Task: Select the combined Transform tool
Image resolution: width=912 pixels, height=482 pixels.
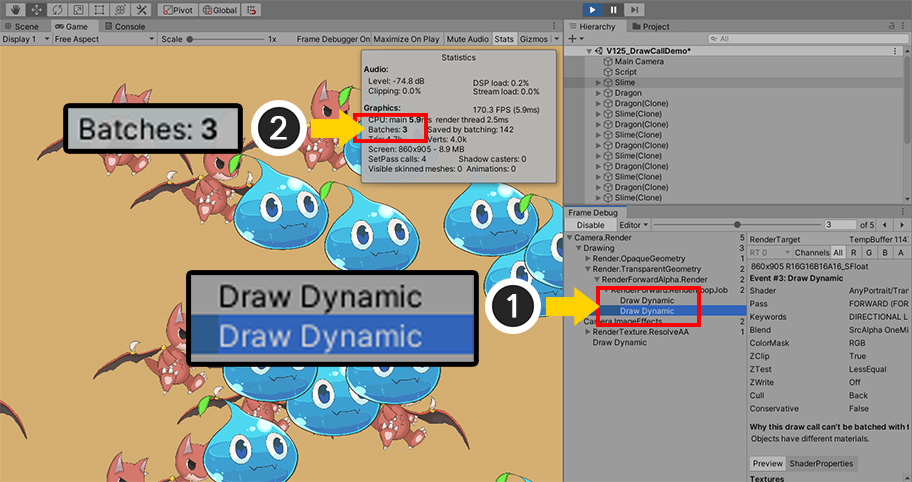Action: [x=121, y=10]
